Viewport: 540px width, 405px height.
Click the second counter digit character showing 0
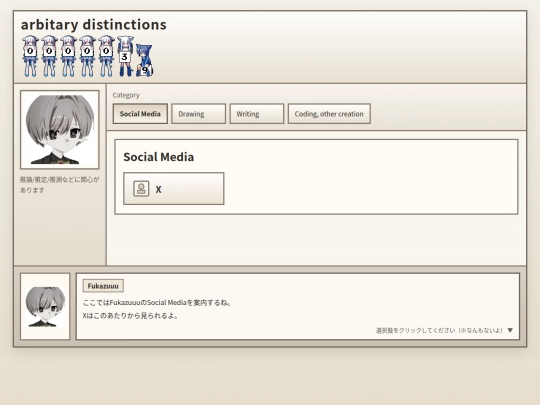(49, 56)
